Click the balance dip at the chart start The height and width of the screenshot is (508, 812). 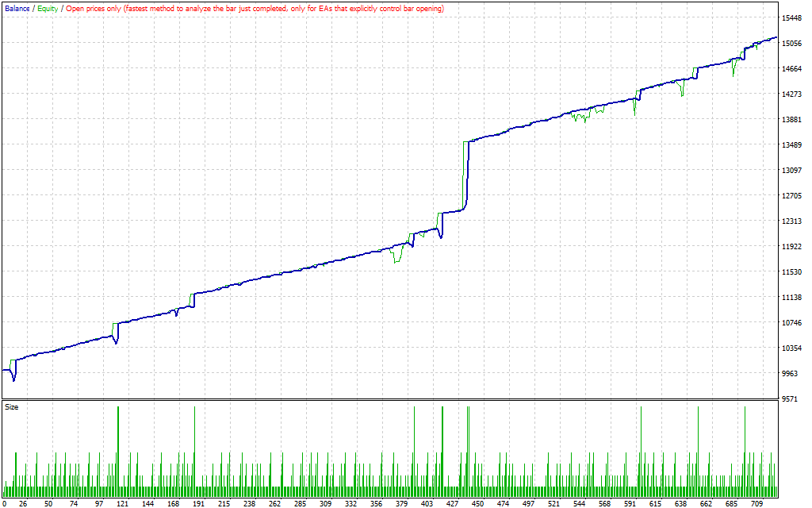pyautogui.click(x=14, y=379)
